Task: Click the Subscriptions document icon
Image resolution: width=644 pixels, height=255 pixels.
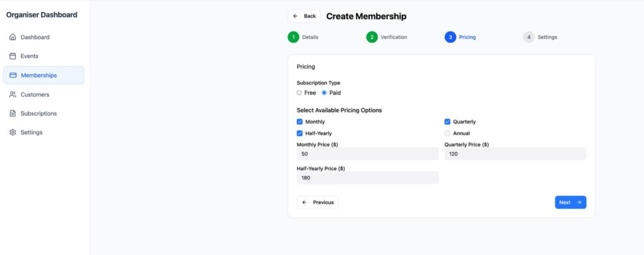Action: 13,113
